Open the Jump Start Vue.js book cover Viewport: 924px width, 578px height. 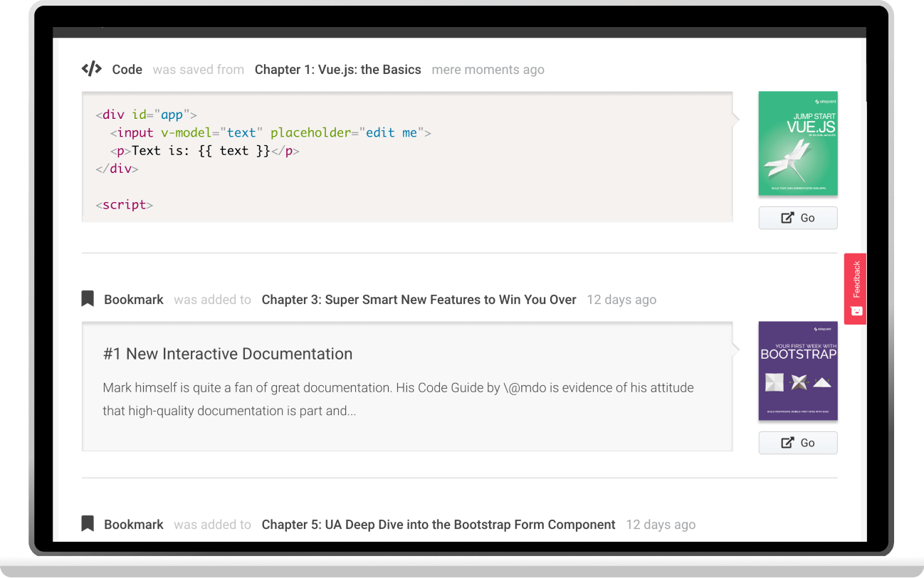(x=797, y=143)
